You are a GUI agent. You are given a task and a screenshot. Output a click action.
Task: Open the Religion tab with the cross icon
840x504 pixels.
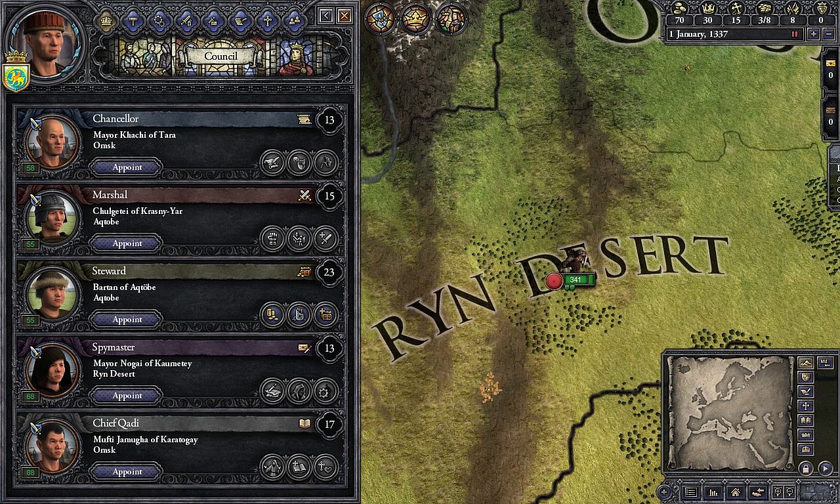(267, 20)
